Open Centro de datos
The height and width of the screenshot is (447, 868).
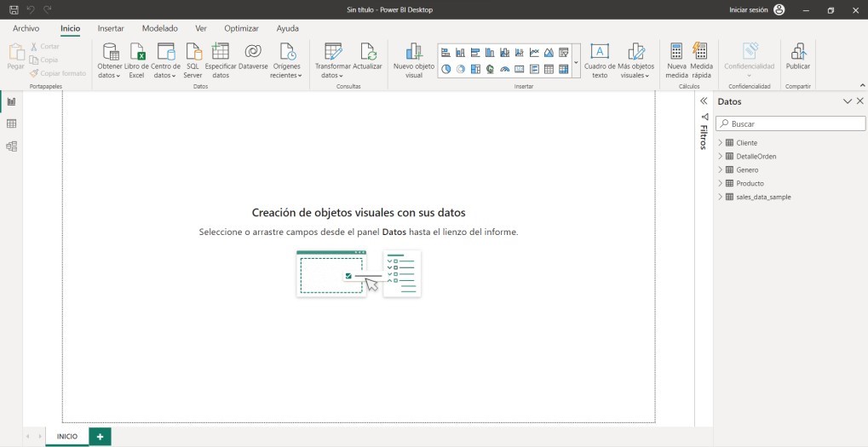(x=165, y=60)
